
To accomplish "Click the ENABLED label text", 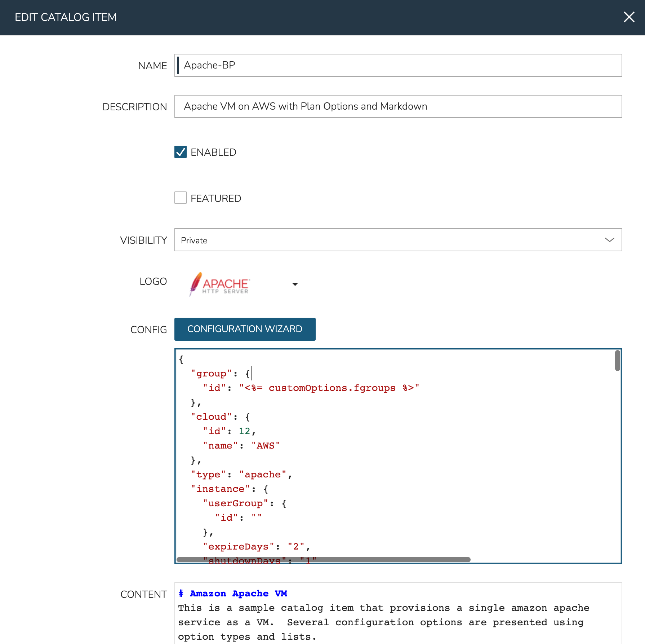I will [213, 153].
